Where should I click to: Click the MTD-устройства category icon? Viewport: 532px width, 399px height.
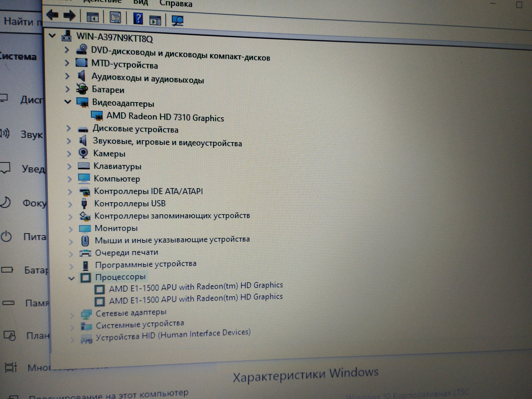(81, 63)
